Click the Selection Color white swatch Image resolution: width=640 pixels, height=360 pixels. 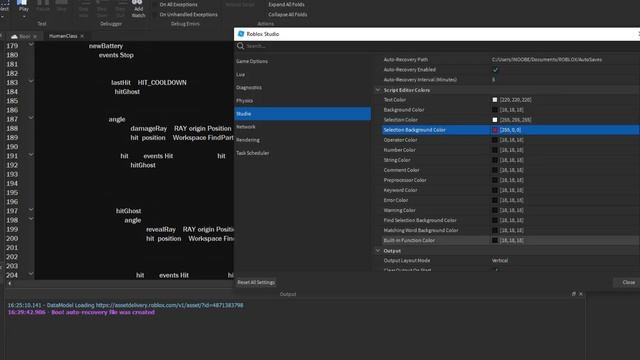click(495, 120)
